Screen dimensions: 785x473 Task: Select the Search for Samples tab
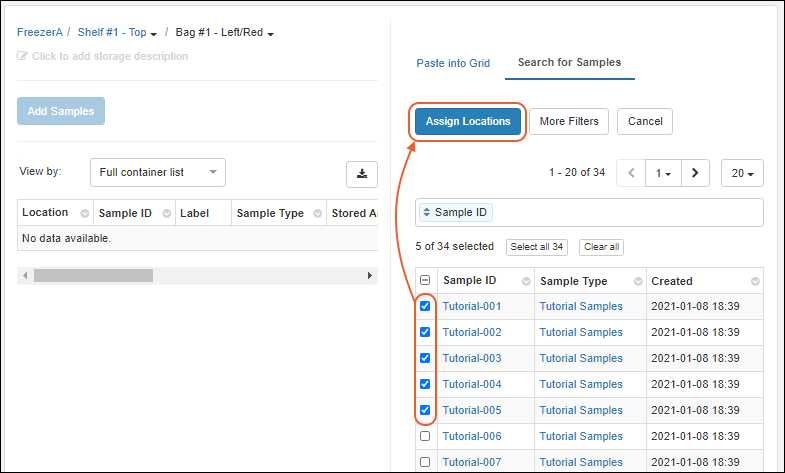[x=569, y=63]
